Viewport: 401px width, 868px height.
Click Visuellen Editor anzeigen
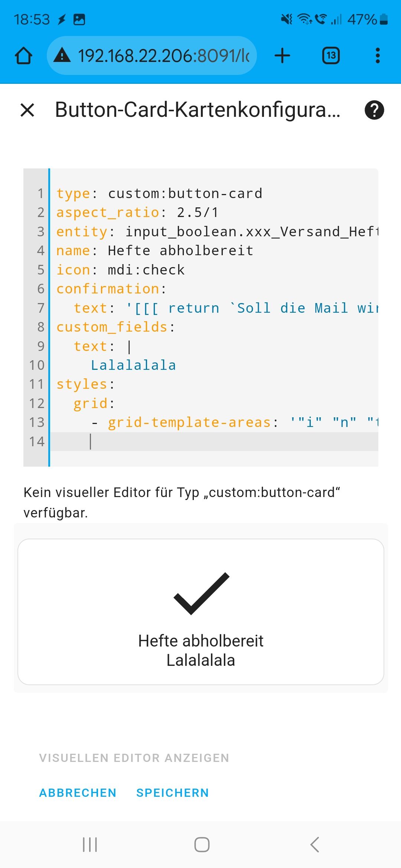(x=134, y=758)
